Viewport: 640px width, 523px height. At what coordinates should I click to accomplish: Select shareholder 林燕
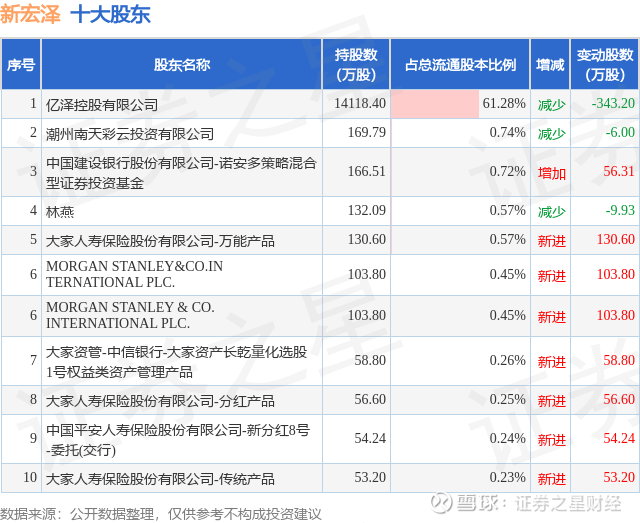click(60, 212)
